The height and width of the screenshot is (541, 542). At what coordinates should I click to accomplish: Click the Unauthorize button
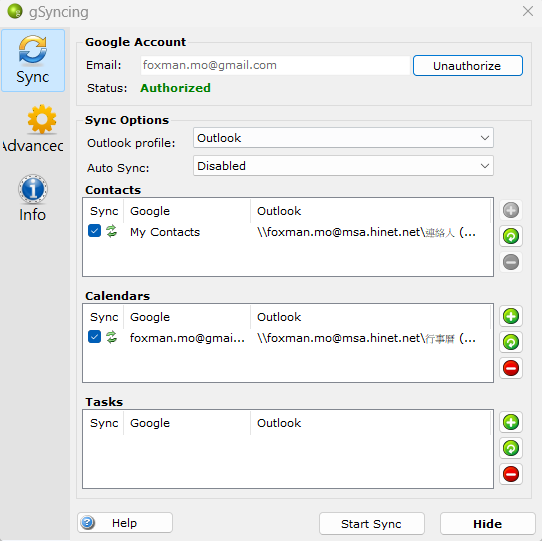click(467, 66)
